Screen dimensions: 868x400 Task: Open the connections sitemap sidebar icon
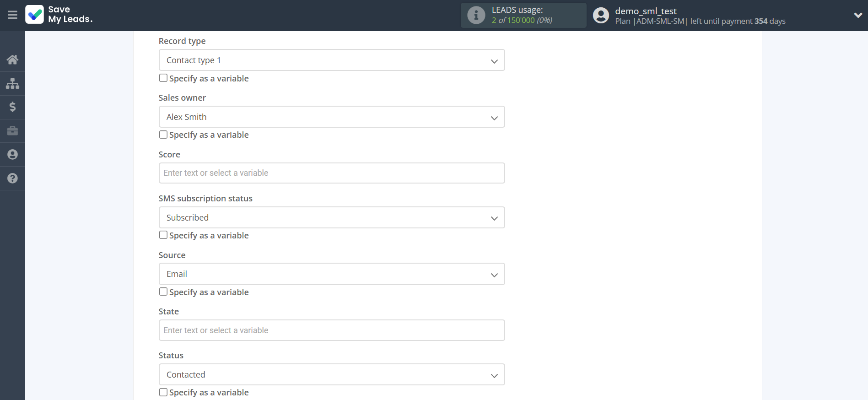[12, 83]
